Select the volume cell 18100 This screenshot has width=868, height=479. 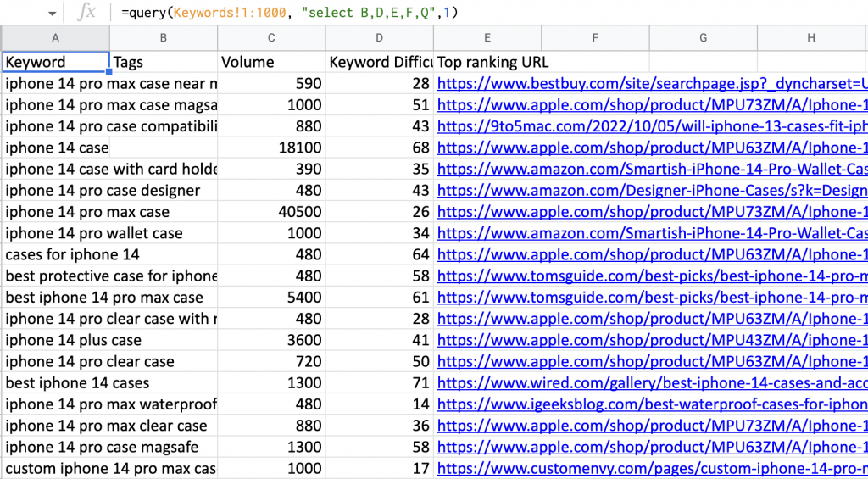[271, 148]
